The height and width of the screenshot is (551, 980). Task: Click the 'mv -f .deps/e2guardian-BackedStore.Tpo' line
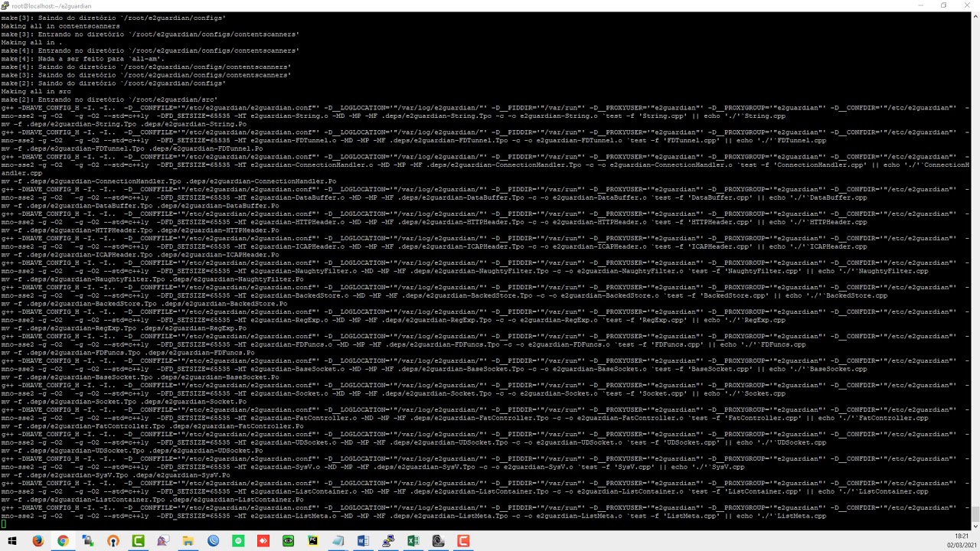[x=144, y=304]
